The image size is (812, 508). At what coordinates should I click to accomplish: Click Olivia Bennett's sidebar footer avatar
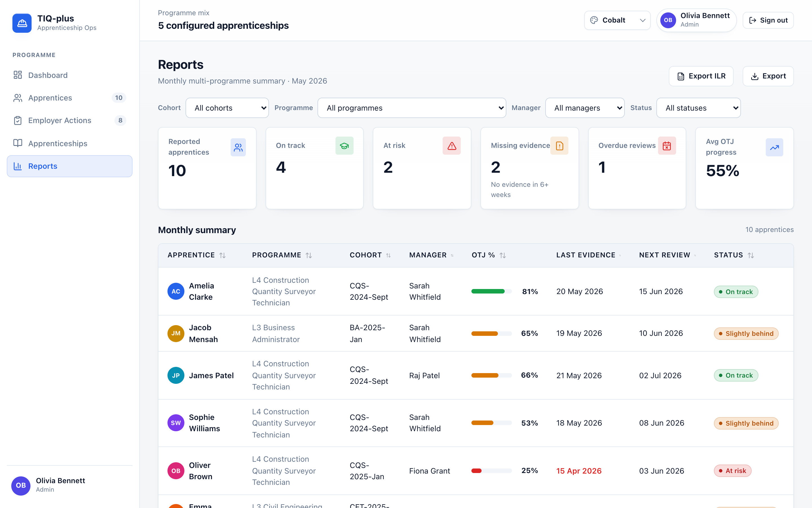click(x=21, y=485)
